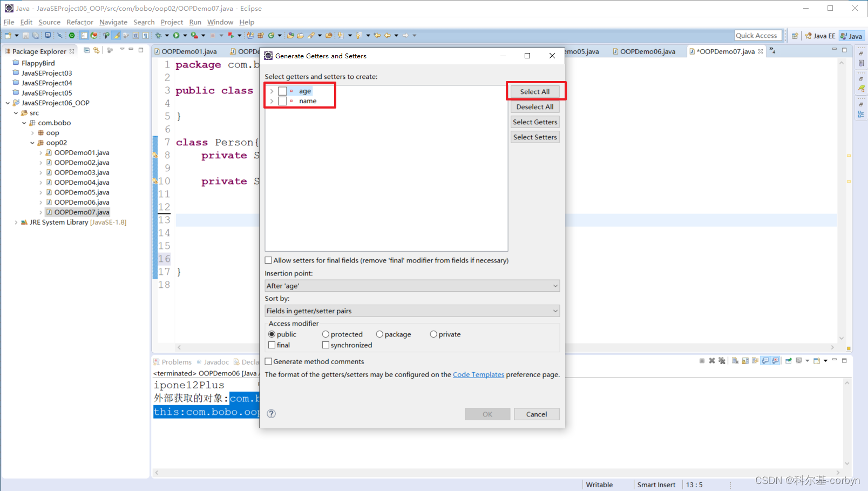Screen dimensions: 868x491
Task: Click the Select Getters button
Action: coord(535,122)
